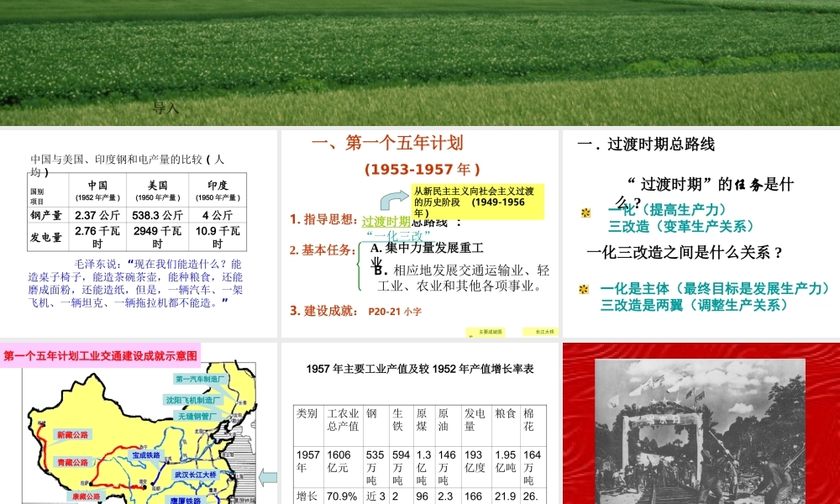Click the 发电量 row label in comparison table
Screen dimensions: 840x504
46,237
